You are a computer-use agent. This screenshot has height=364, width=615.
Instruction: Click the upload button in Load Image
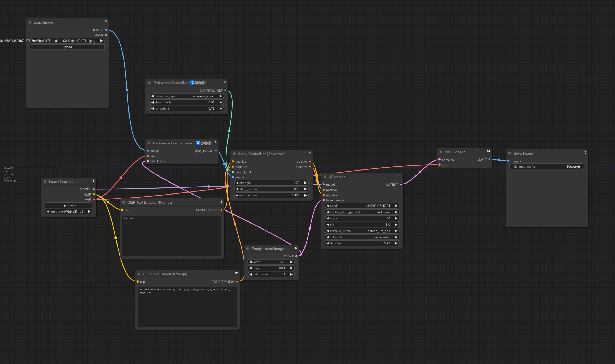click(67, 47)
